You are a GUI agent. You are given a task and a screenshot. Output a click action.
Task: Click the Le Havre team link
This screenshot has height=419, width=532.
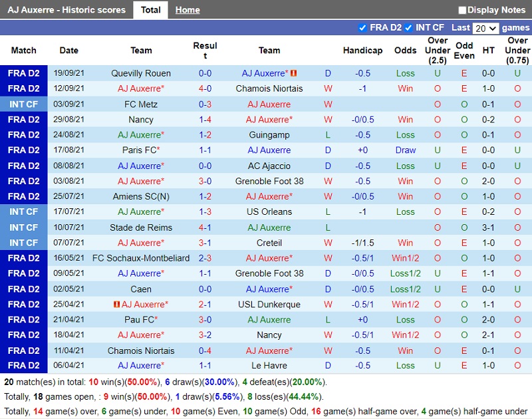point(269,365)
